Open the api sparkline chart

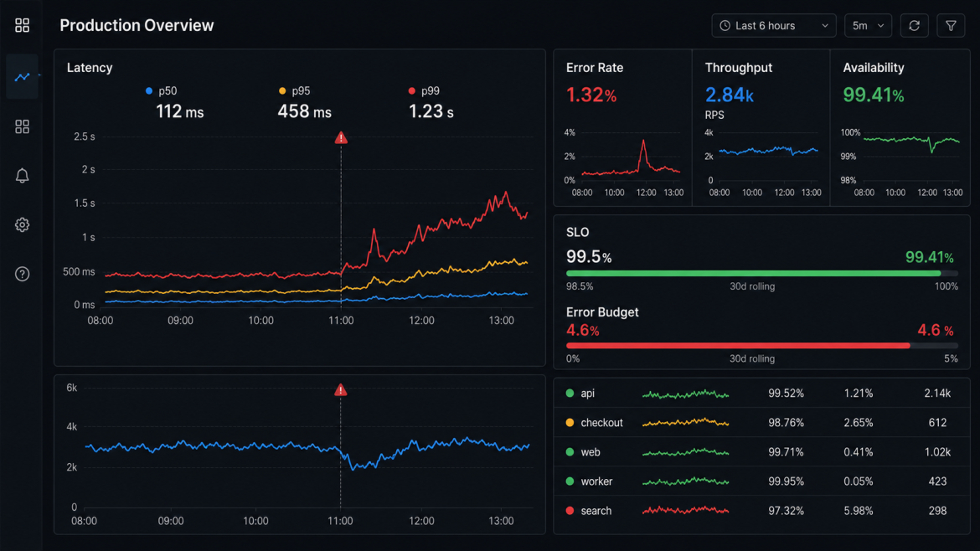pyautogui.click(x=686, y=394)
